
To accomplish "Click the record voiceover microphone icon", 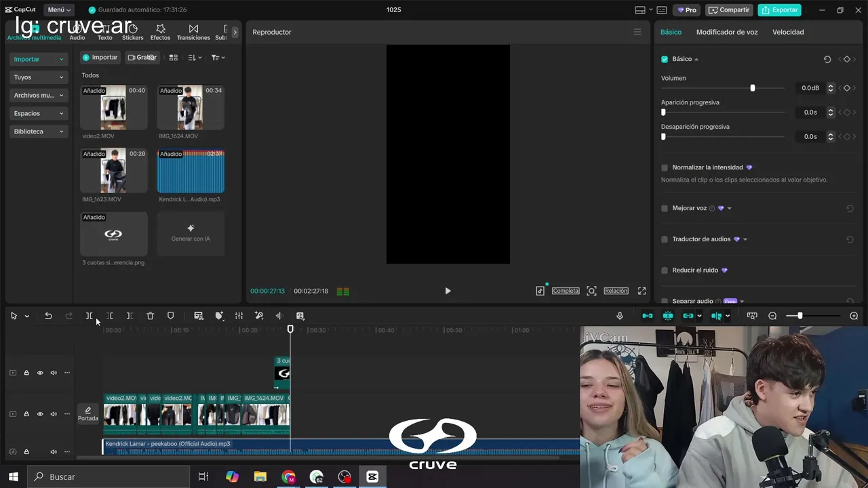I will pos(620,316).
